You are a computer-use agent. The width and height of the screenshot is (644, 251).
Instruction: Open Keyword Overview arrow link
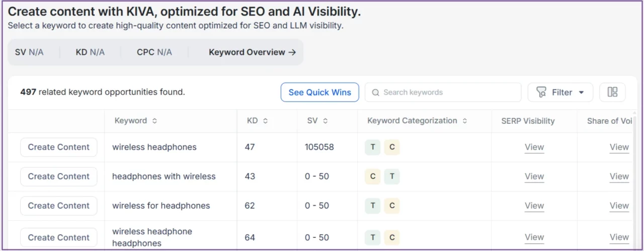[252, 52]
